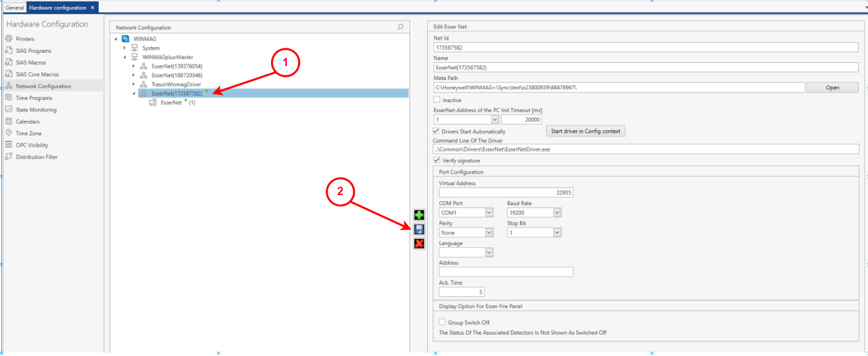This screenshot has height=356, width=868.
Task: Expand the EsserNet(139376054) node arrow
Action: coord(133,66)
